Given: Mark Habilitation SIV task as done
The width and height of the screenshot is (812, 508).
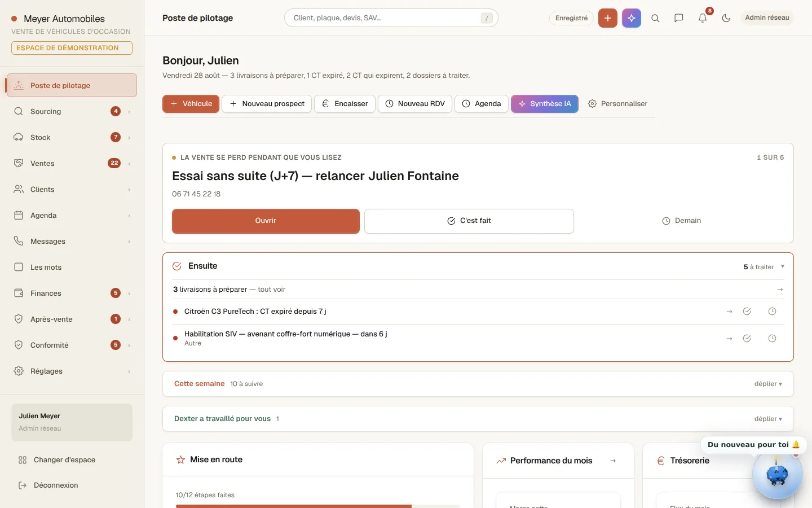Looking at the screenshot, I should click(747, 339).
